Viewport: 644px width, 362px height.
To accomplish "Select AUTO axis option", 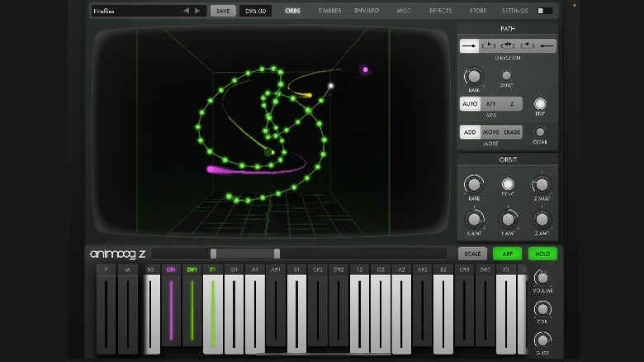I will 470,104.
